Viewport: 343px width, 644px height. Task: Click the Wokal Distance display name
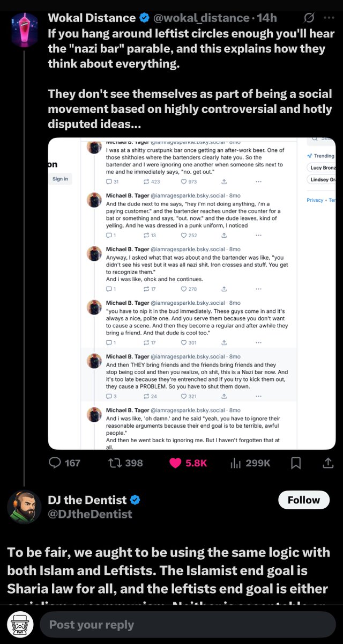[92, 18]
